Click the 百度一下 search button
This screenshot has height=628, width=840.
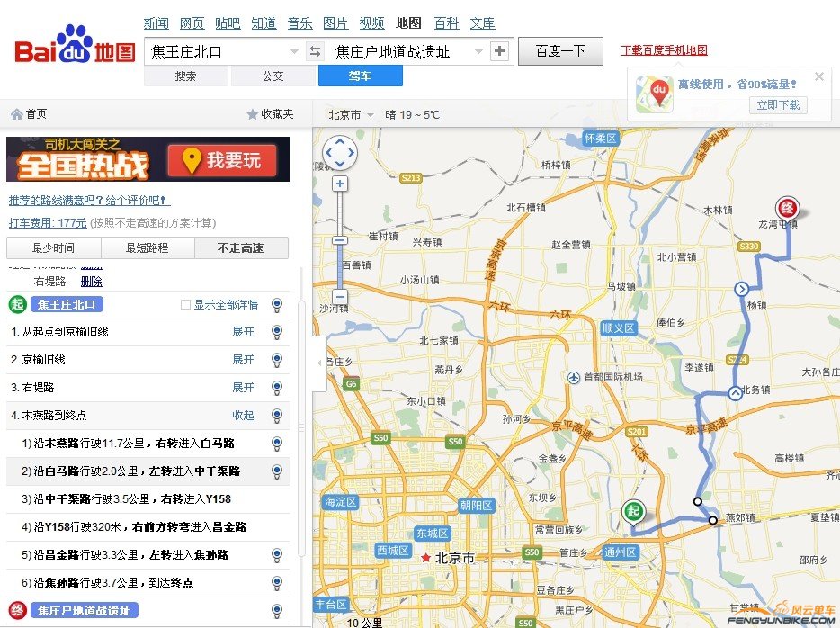(560, 51)
